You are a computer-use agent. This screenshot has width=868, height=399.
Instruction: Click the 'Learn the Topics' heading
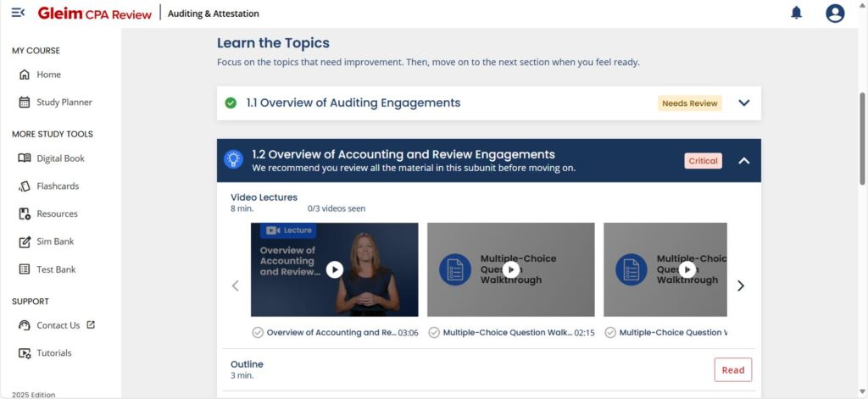pos(273,43)
